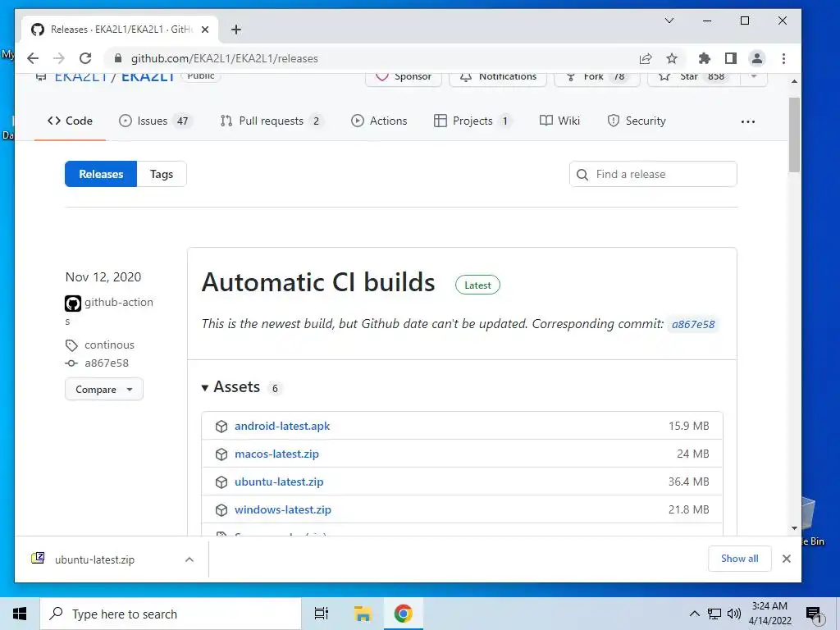
Task: Expand options for the ubuntu-latest.zip download
Action: 189,559
